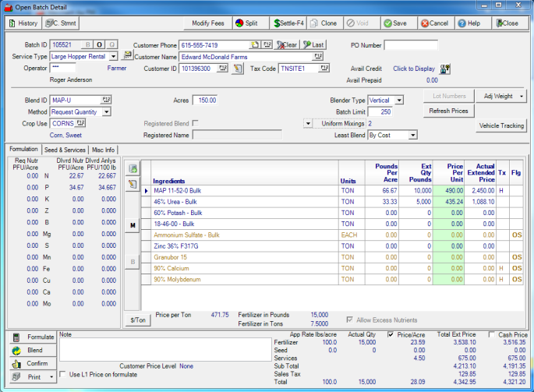The width and height of the screenshot is (534, 392).
Task: Clone this batch
Action: coord(324,23)
